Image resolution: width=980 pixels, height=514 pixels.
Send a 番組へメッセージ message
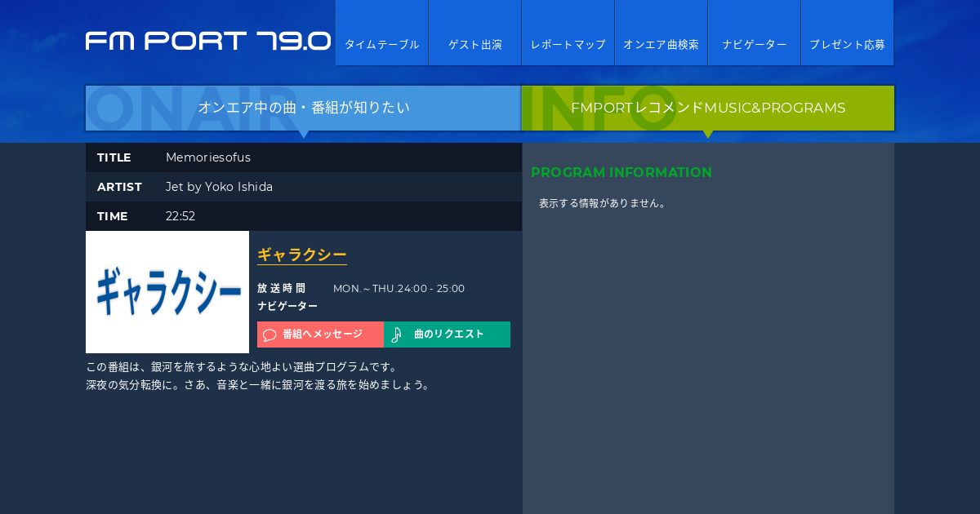coord(320,335)
